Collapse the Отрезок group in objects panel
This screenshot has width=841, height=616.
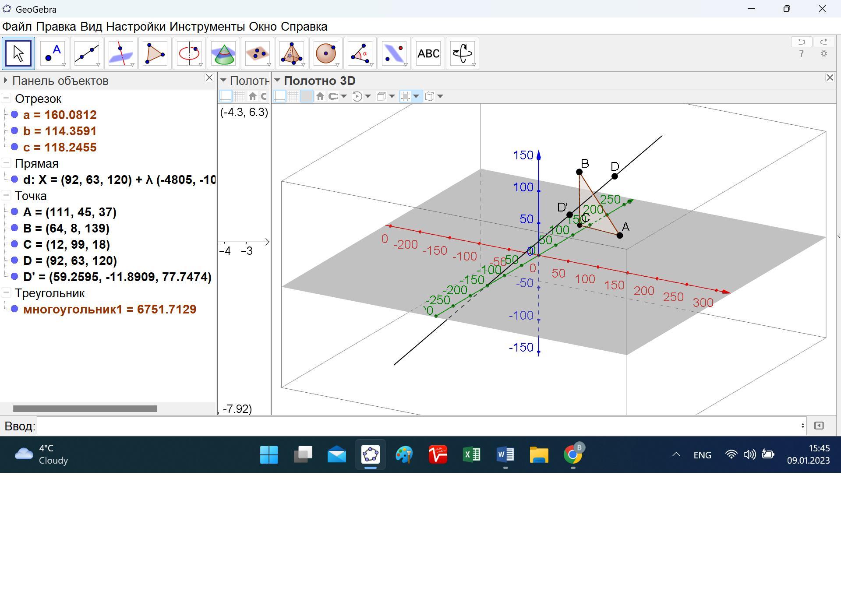point(6,99)
